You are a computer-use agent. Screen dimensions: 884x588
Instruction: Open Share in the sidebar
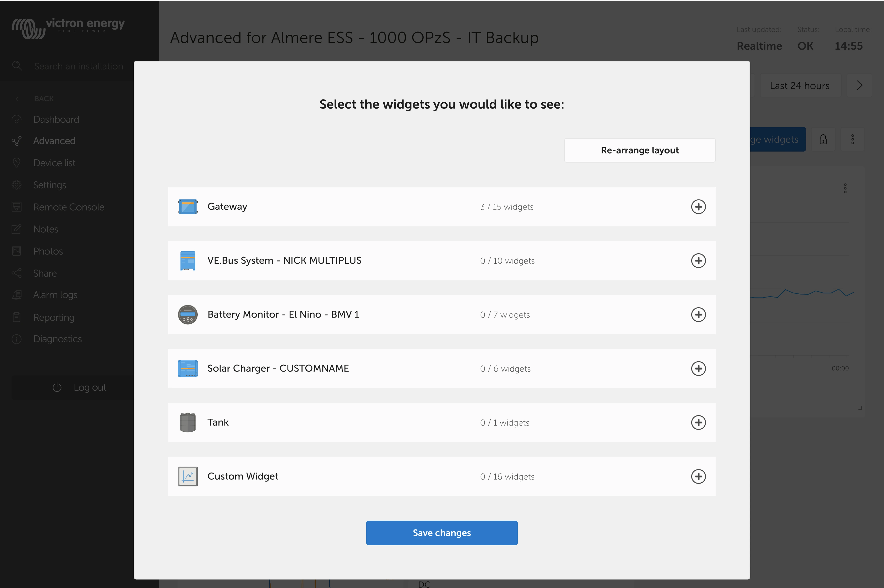tap(45, 273)
